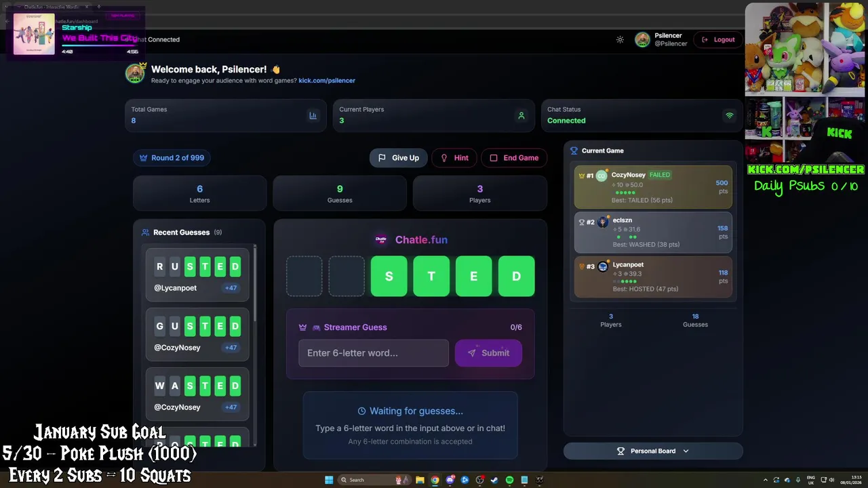Select the WASTED guess by @CozyNosey
868x488 pixels.
pyautogui.click(x=197, y=394)
